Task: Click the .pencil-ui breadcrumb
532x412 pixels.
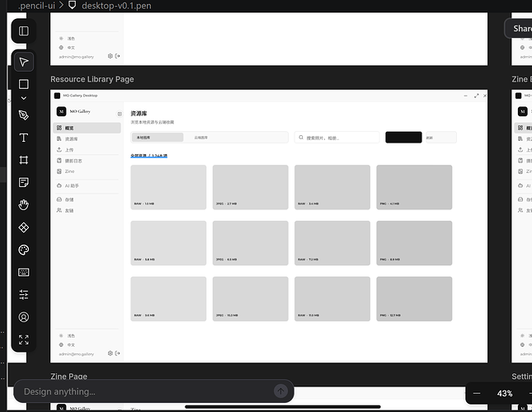Action: coord(36,6)
